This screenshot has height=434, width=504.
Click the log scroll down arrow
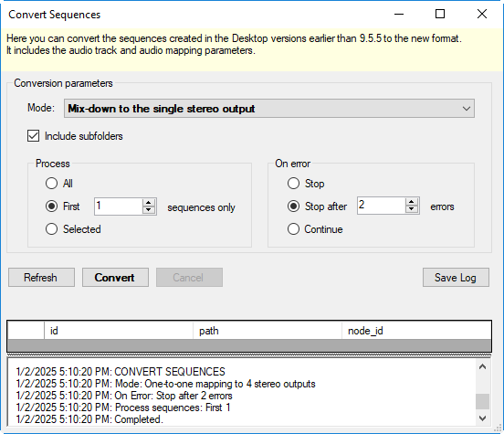click(482, 418)
